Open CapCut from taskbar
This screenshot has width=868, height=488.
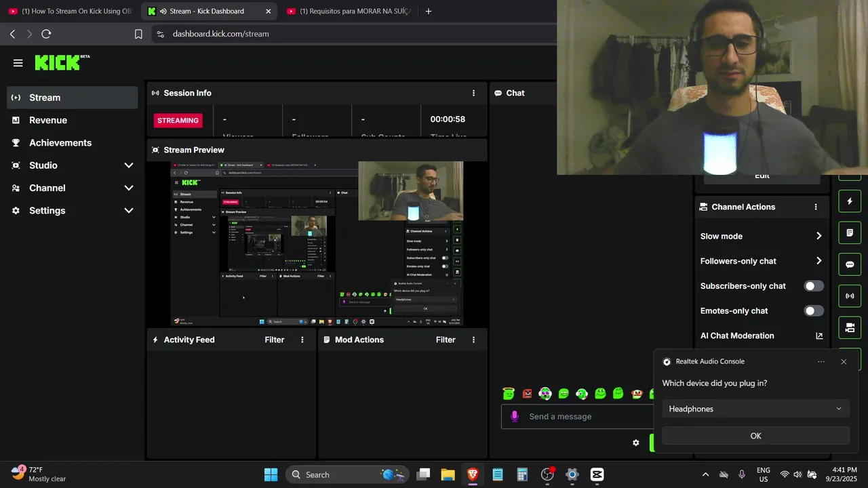[597, 474]
